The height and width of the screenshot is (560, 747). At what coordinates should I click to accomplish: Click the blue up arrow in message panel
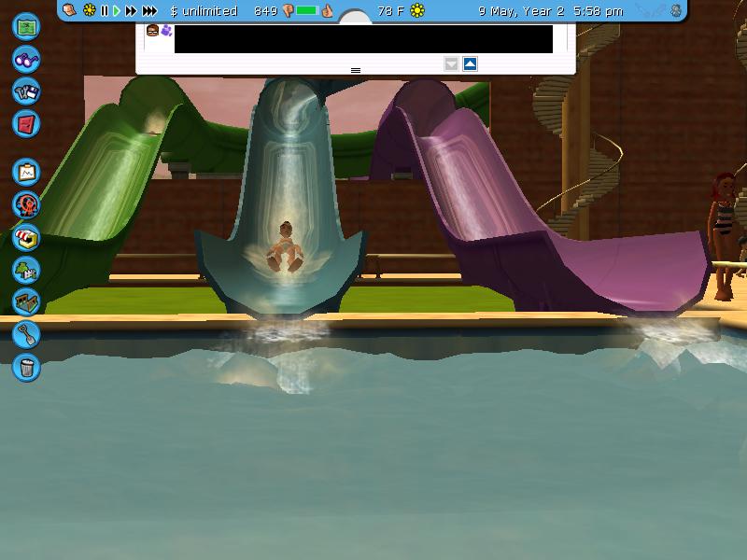point(471,63)
